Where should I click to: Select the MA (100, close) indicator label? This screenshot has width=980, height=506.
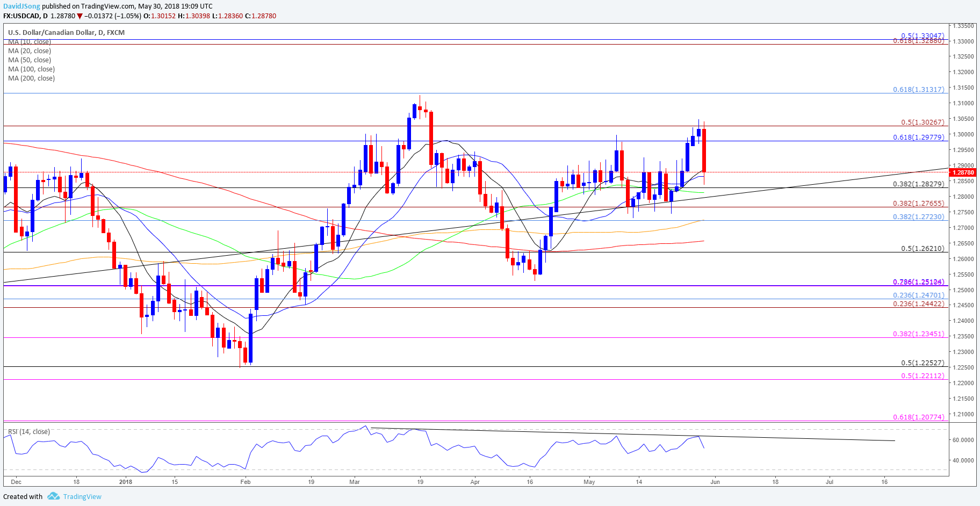click(31, 69)
